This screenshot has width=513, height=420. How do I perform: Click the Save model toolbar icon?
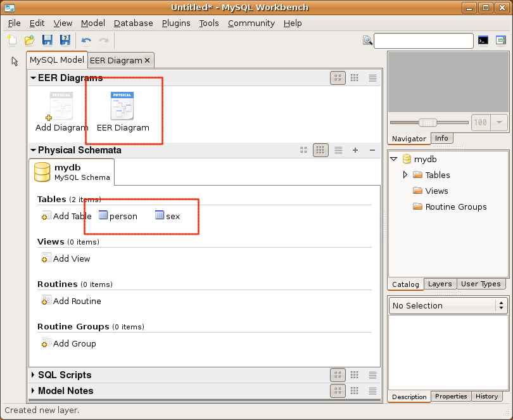pyautogui.click(x=47, y=41)
